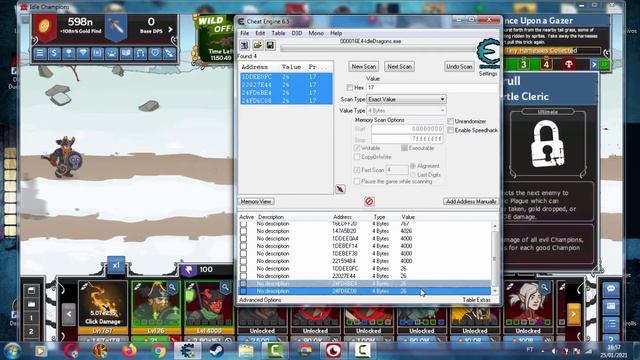
Task: Click the orange right arrow in champion bar
Action: pyautogui.click(x=573, y=314)
